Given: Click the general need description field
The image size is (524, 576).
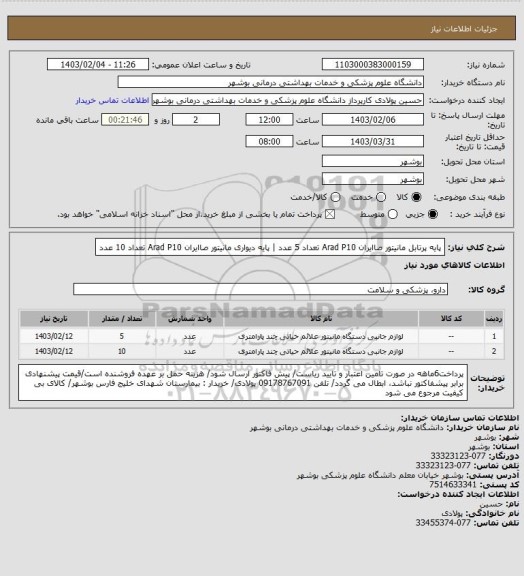Looking at the screenshot, I should point(270,247).
